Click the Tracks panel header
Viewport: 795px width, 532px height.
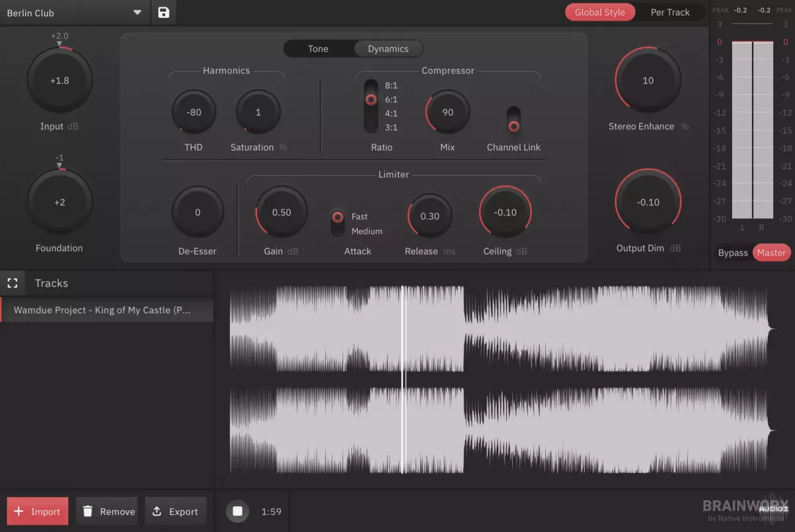tap(52, 283)
